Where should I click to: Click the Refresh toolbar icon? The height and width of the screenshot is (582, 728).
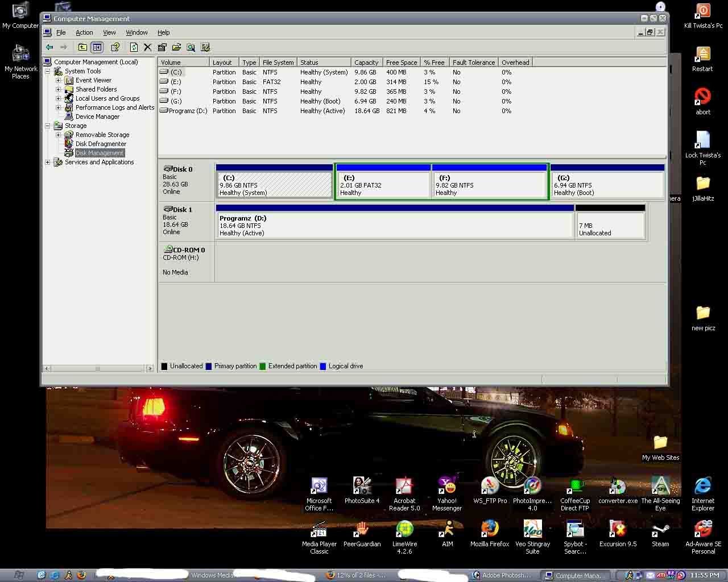(x=134, y=47)
